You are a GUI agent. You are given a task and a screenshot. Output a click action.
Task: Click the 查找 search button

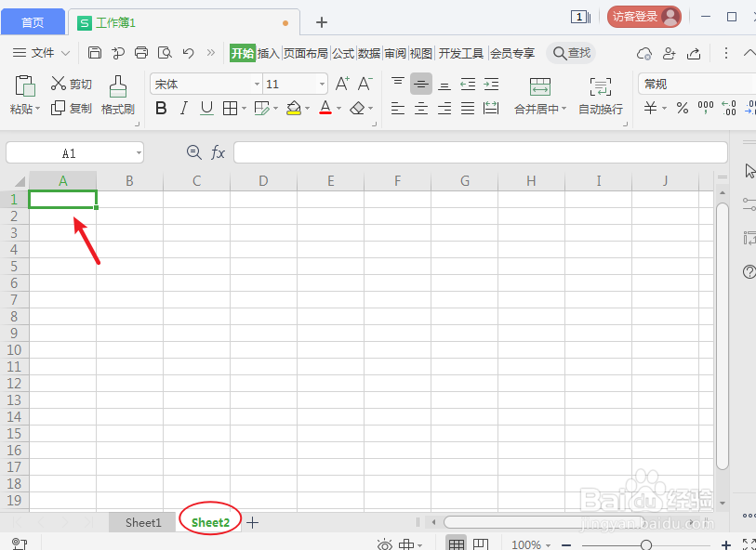571,53
